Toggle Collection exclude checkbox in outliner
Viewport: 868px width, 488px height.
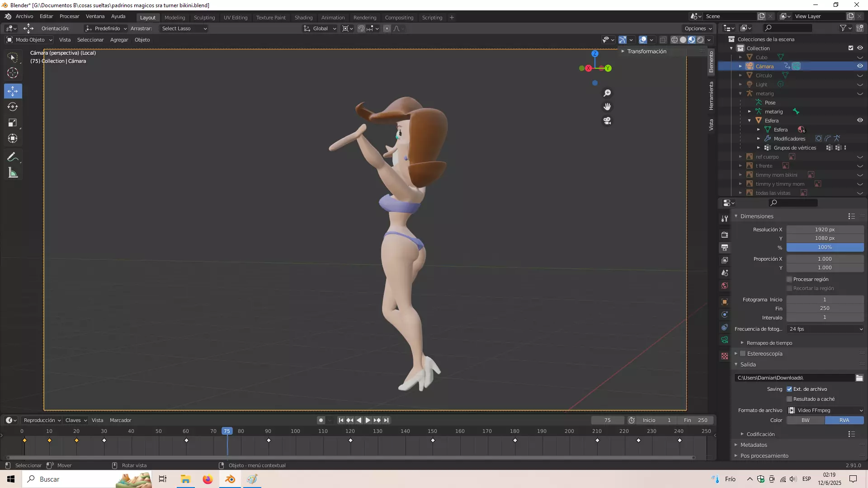[x=851, y=48]
